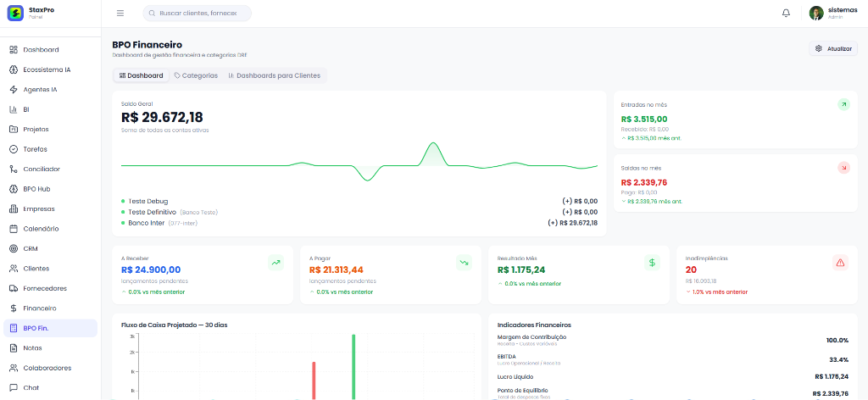Click the Teste Debug account row

coord(359,202)
